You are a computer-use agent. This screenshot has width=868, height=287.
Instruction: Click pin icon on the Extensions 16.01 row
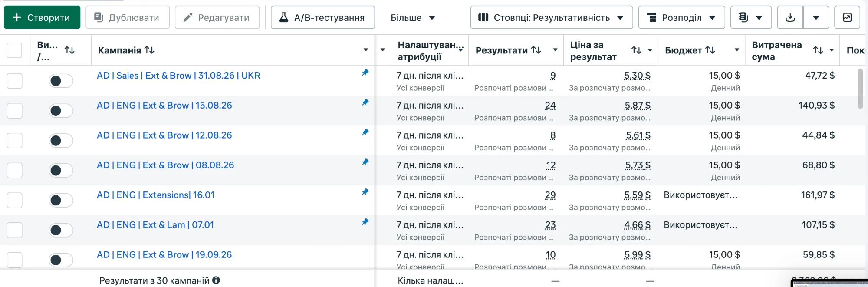point(365,192)
